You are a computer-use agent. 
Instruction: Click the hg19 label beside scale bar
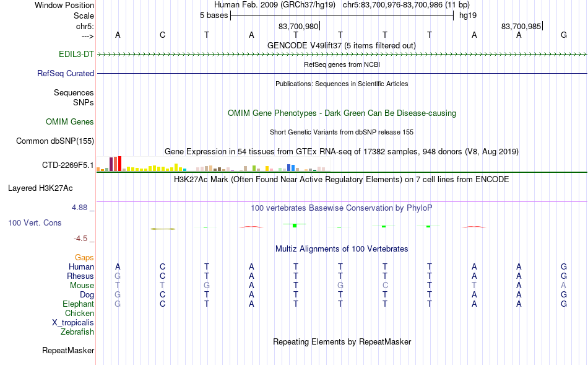(468, 15)
